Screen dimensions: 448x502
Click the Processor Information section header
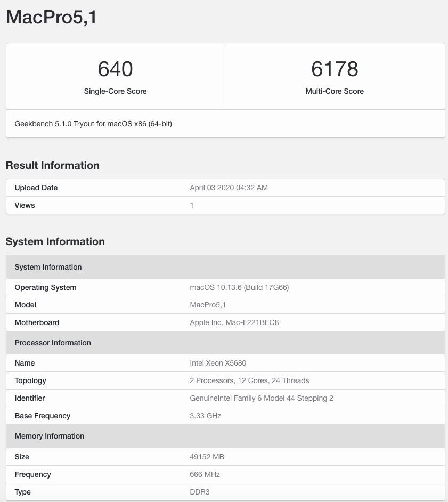point(226,343)
